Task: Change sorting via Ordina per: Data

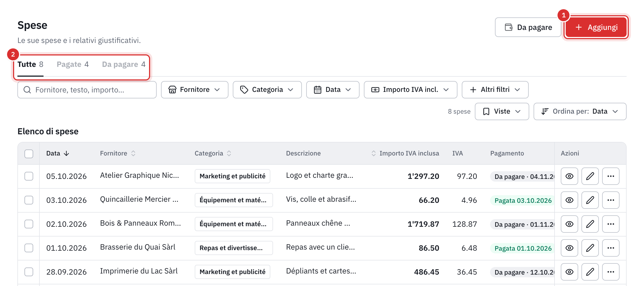Action: click(x=580, y=111)
